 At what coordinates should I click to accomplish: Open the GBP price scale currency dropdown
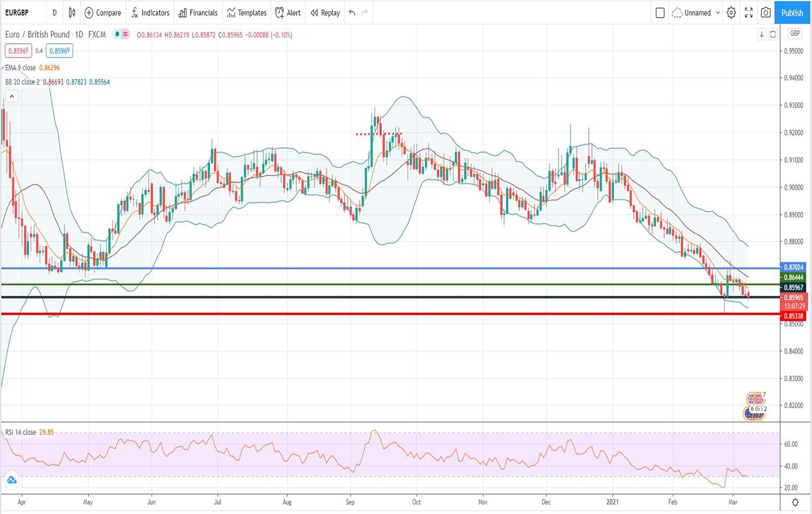tap(795, 34)
